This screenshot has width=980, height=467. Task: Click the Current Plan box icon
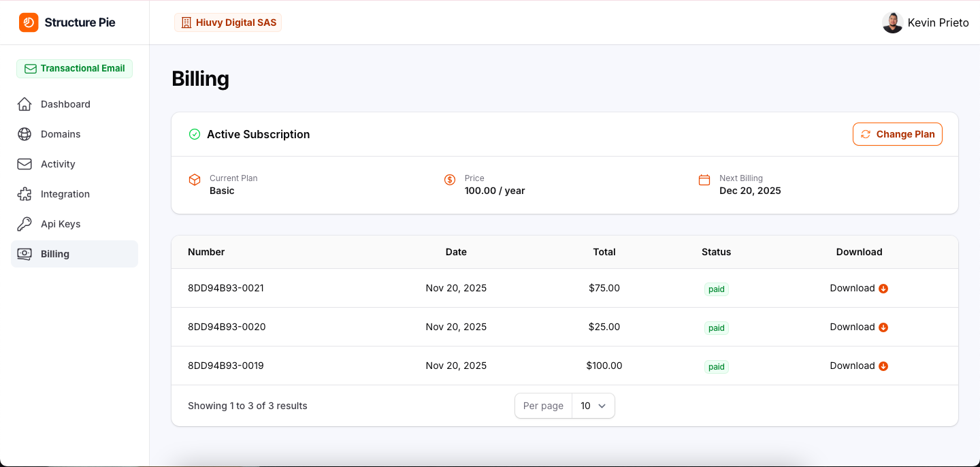195,180
